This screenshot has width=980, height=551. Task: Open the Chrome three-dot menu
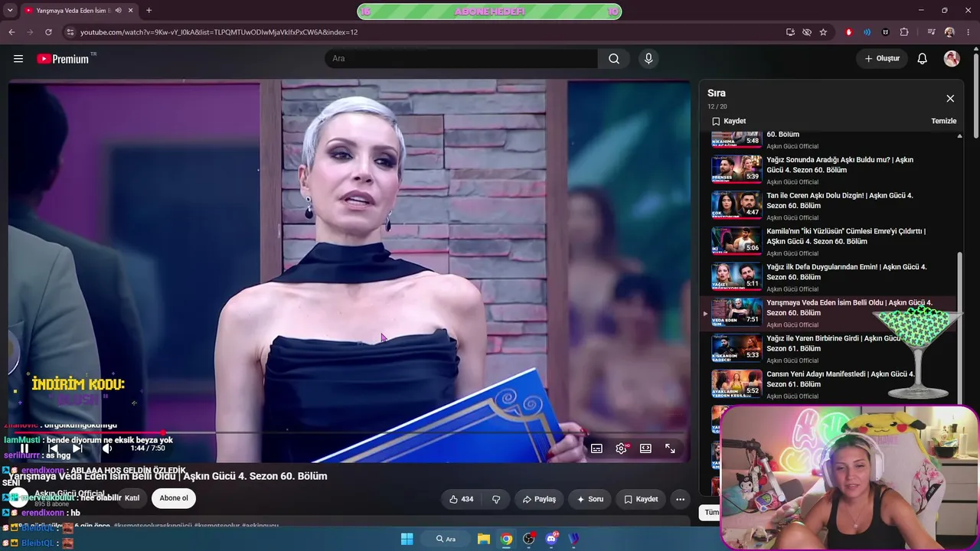[x=968, y=32]
